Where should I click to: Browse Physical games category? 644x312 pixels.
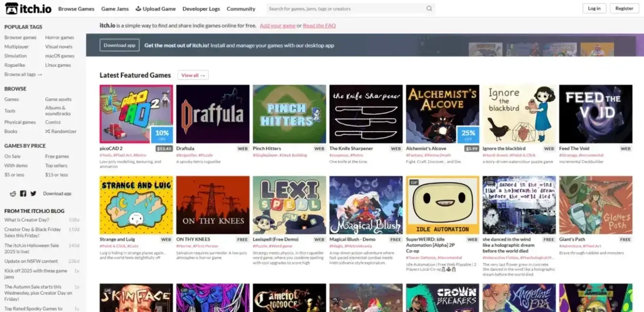point(20,122)
